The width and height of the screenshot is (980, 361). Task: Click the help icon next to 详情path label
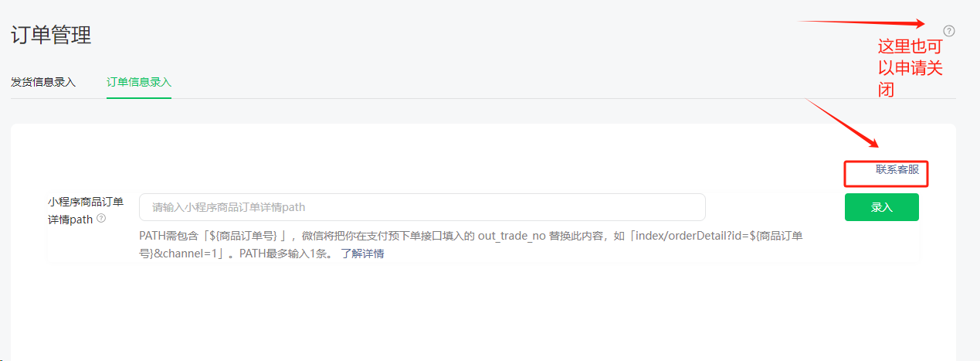[101, 219]
